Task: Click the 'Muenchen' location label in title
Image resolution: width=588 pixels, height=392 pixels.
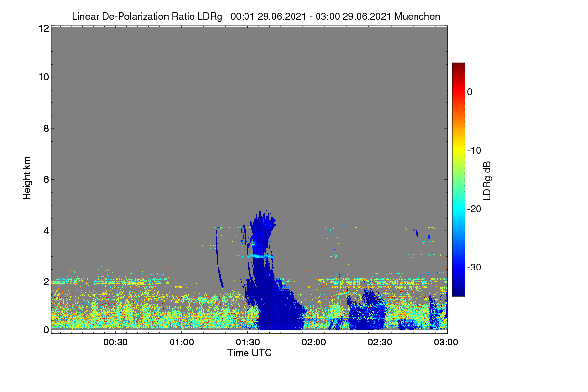Action: pyautogui.click(x=417, y=17)
